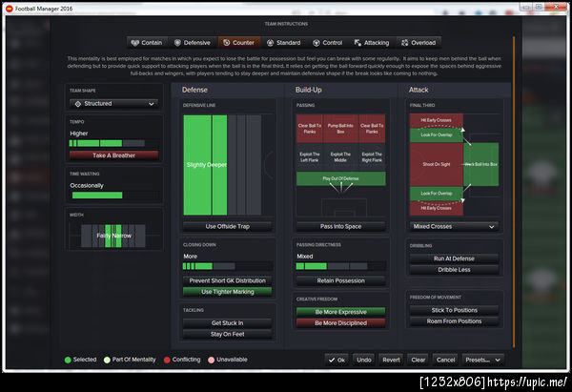This screenshot has width=572, height=392.
Task: Choose the Overload mentality tab
Action: tap(419, 43)
